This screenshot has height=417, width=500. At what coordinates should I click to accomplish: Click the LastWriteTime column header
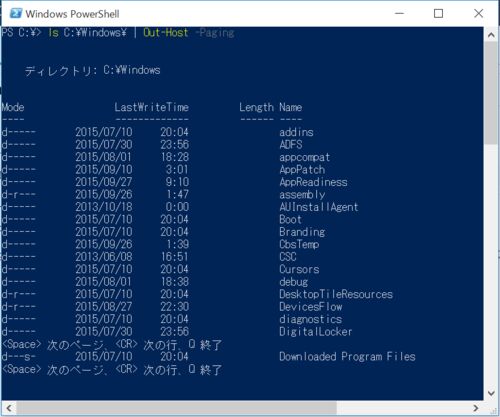click(x=152, y=107)
